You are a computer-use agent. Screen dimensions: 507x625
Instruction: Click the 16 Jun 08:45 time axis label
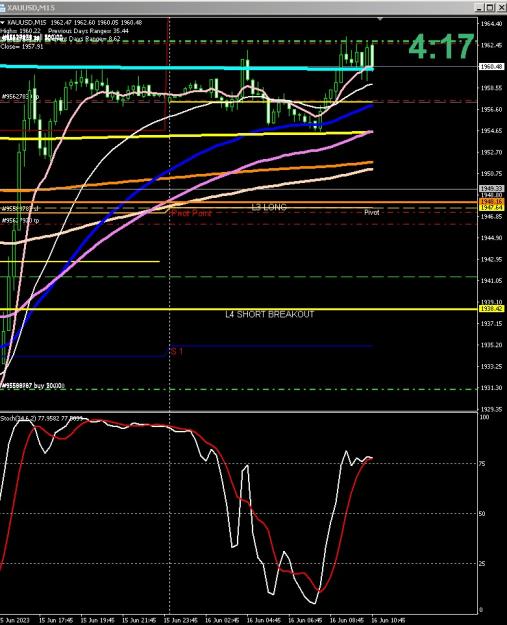[x=346, y=620]
